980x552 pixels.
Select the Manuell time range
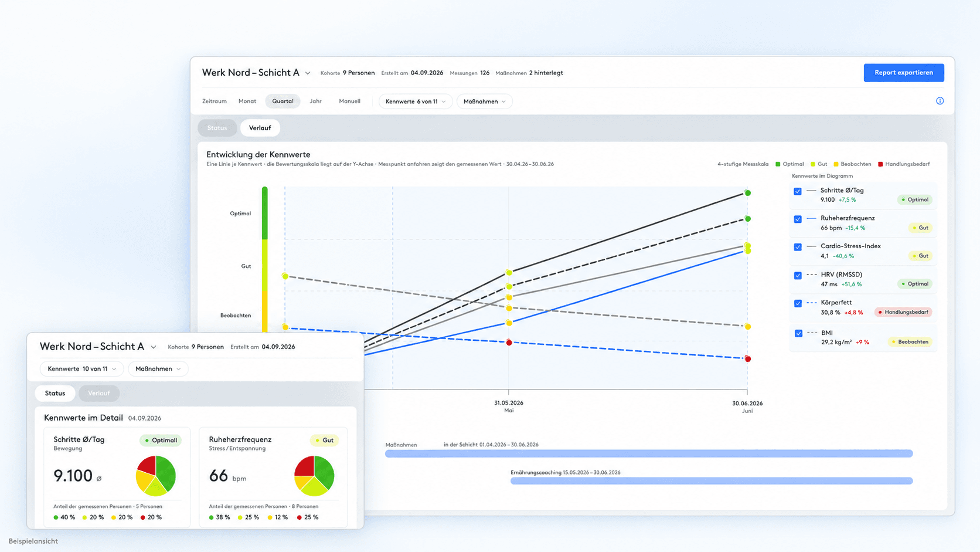(349, 101)
